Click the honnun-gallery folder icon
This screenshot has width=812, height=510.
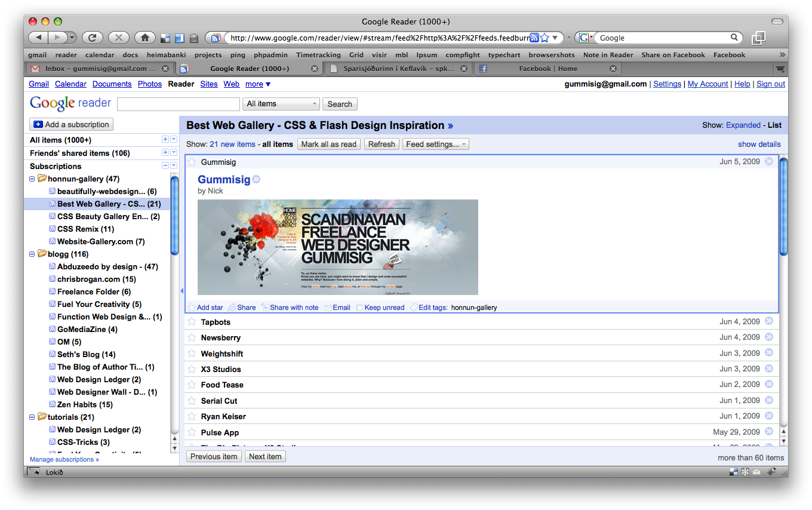coord(42,179)
